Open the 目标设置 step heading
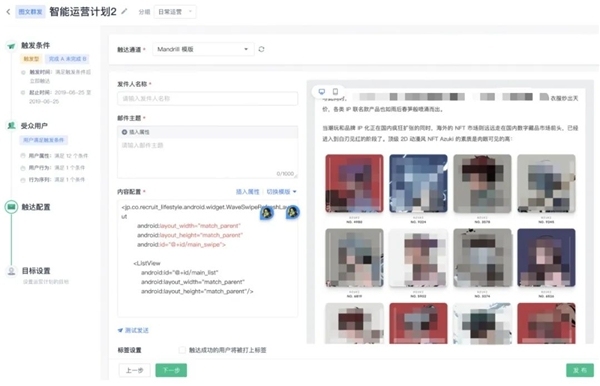Viewport: 600px width, 386px height. 36,271
